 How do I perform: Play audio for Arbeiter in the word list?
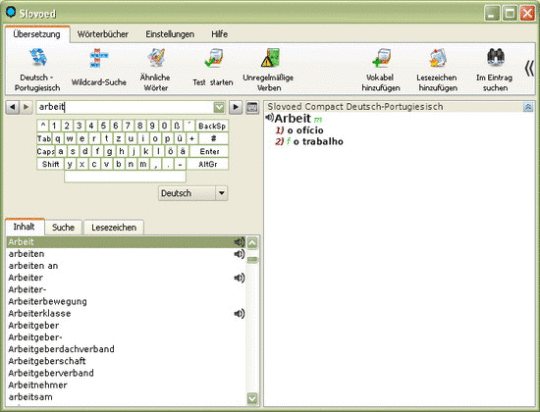coord(239,278)
